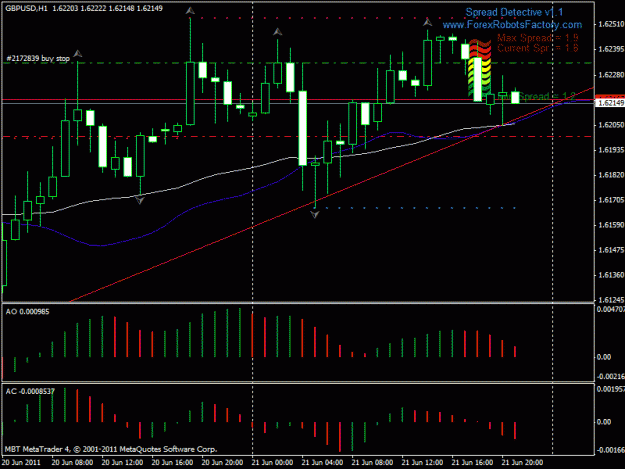Click the 1.61935 price axis label

pos(611,150)
